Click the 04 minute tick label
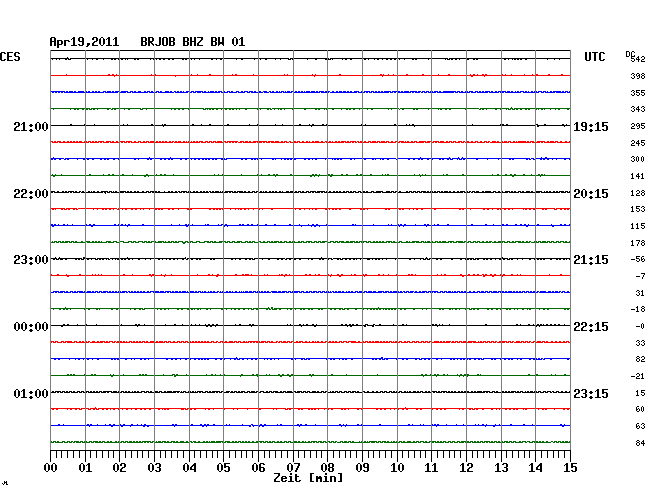650x494 pixels. [189, 468]
